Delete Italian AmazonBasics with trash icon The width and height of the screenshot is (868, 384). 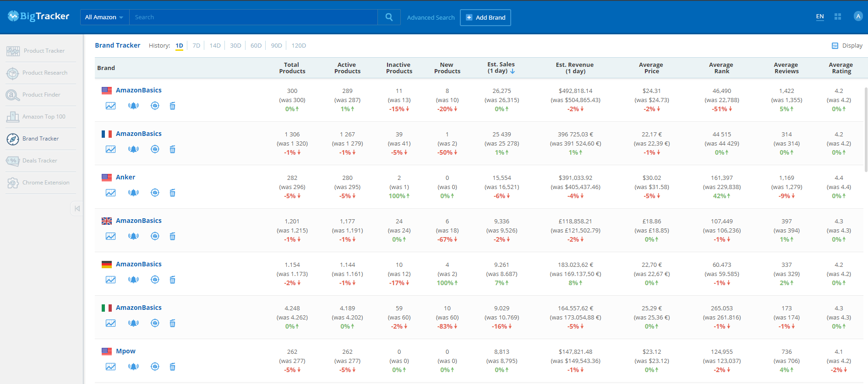(x=172, y=323)
